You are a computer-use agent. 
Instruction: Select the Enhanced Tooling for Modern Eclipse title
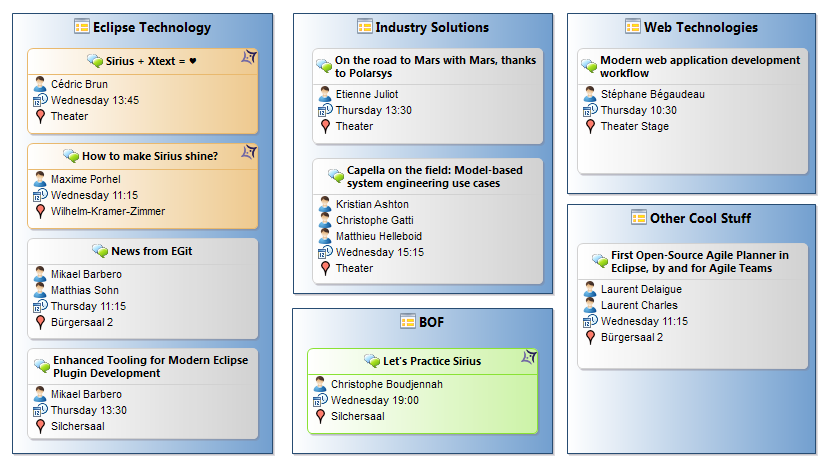[151, 366]
